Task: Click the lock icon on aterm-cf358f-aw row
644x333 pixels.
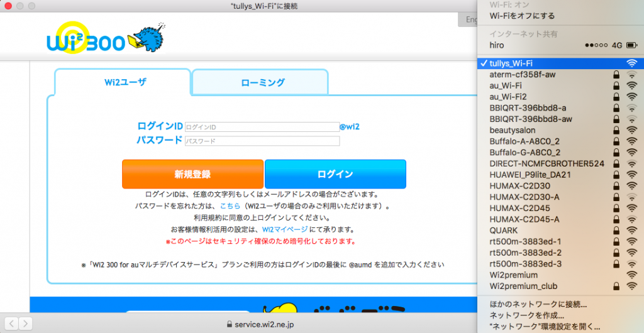Action: click(x=616, y=74)
